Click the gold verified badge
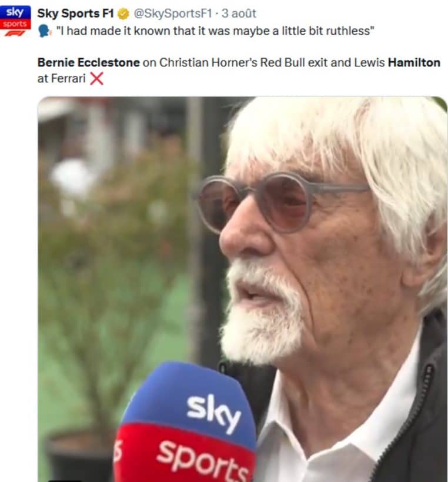Screen dimensions: 448x482 [x=123, y=14]
